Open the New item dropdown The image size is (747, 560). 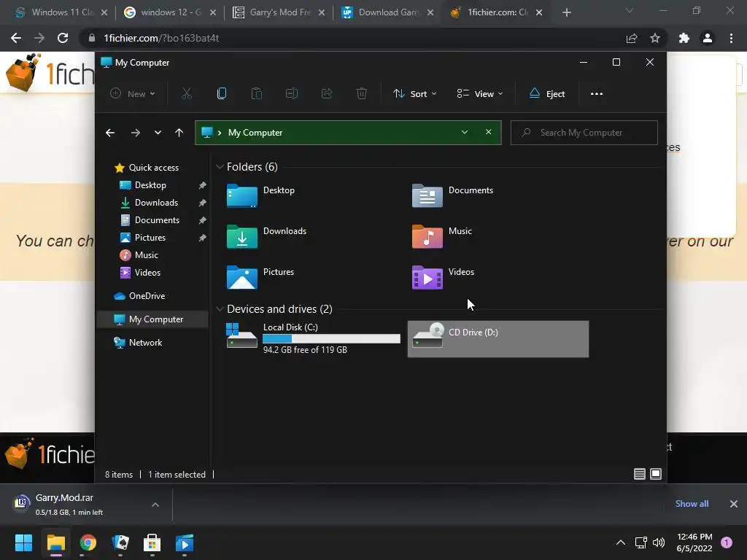coord(133,94)
